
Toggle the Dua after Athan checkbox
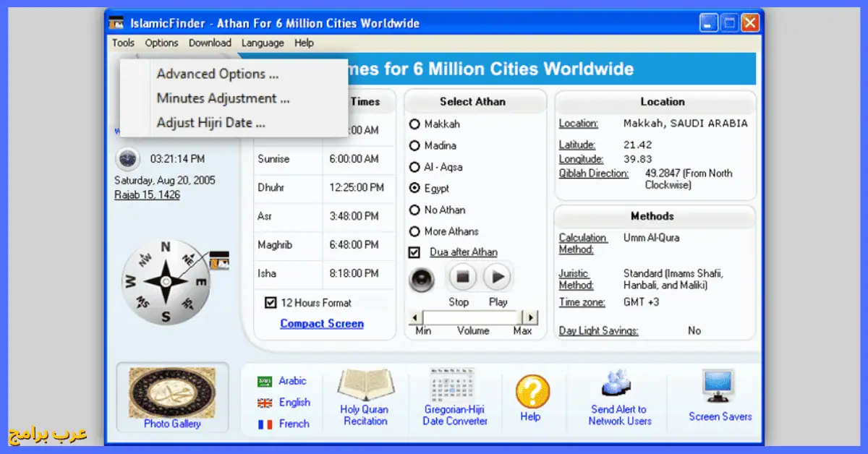[414, 252]
